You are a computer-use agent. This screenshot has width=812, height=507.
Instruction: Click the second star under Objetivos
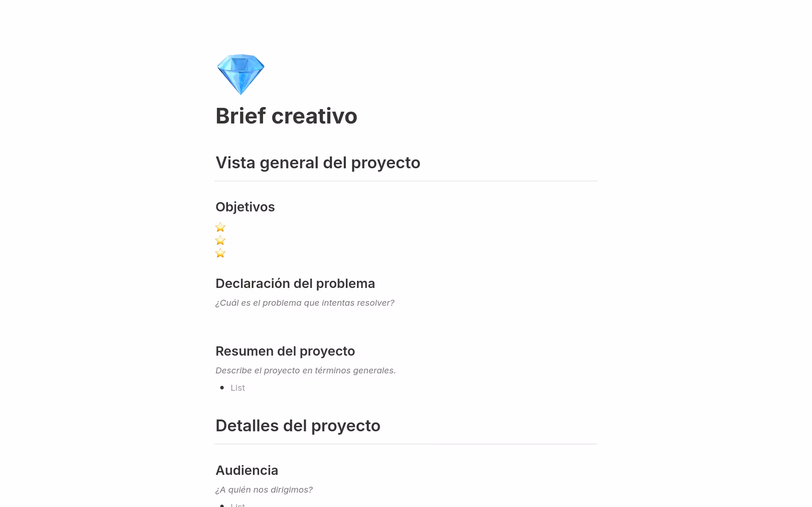click(220, 241)
